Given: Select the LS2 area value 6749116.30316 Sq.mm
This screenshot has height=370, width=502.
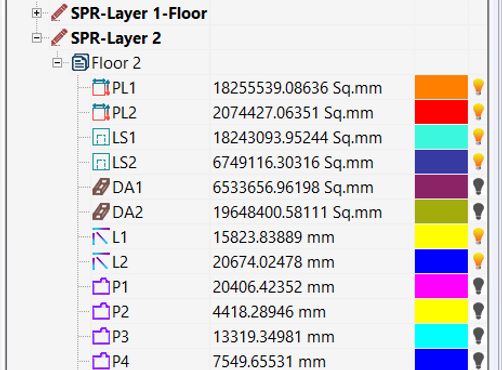Looking at the screenshot, I should pyautogui.click(x=293, y=163).
